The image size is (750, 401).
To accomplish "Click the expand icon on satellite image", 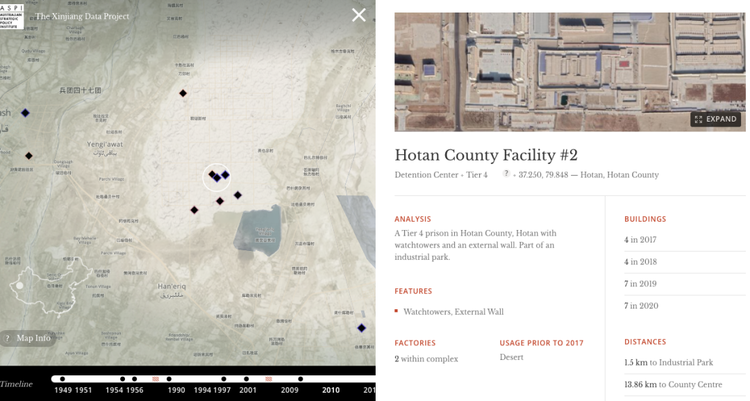I will 698,119.
